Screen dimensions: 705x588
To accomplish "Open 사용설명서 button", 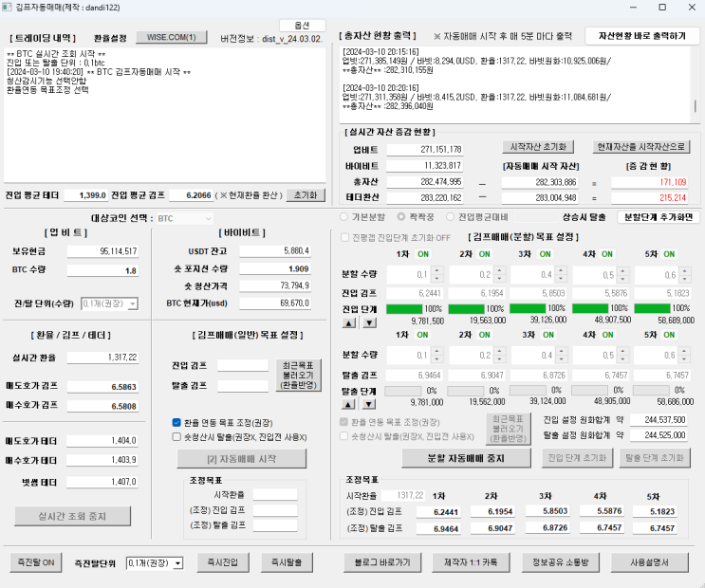I will [x=649, y=562].
